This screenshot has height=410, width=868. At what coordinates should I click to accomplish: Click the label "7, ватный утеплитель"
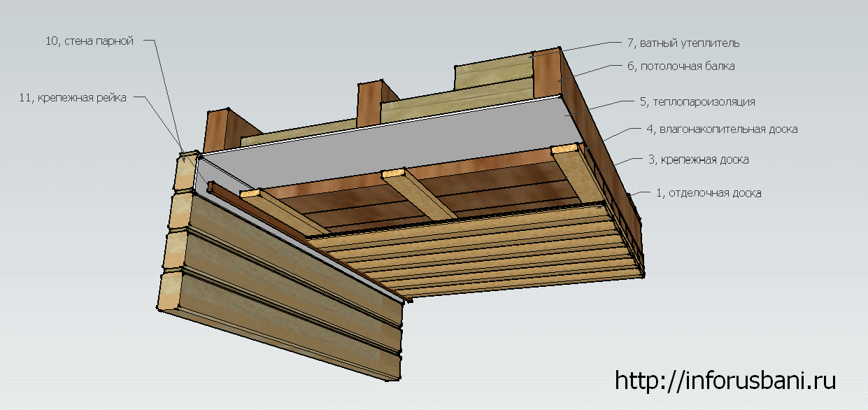[683, 43]
